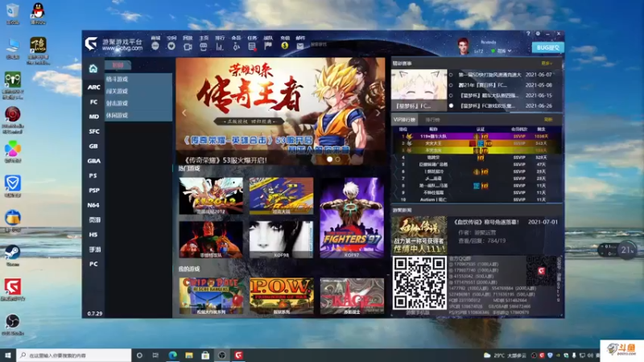Viewport: 644px width, 362px height.
Task: Open Windows Start menu
Action: pyautogui.click(x=8, y=355)
